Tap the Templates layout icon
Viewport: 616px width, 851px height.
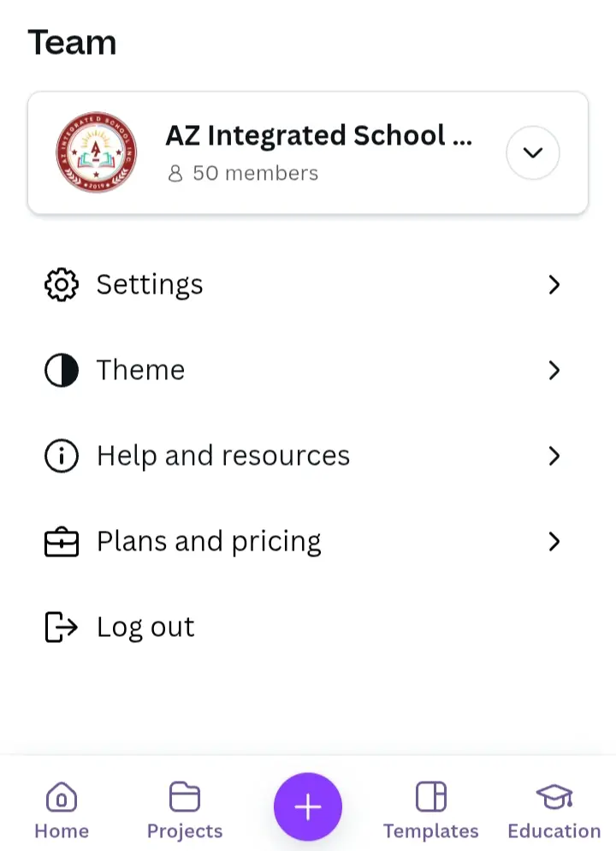tap(431, 797)
